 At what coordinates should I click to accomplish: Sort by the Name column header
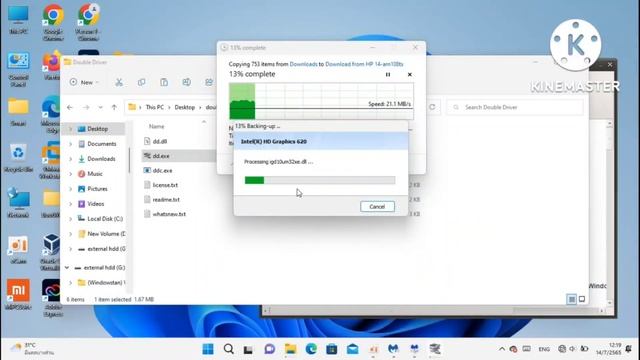[157, 127]
